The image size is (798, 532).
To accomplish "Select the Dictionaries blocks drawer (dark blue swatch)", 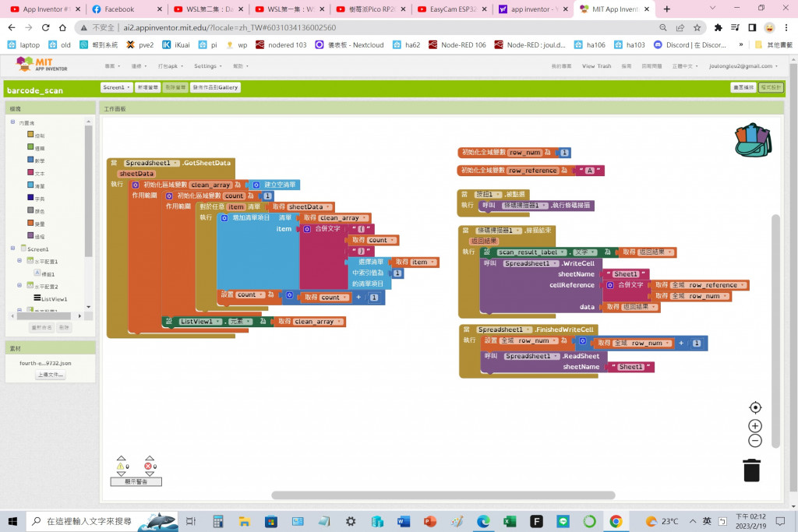I will point(30,198).
